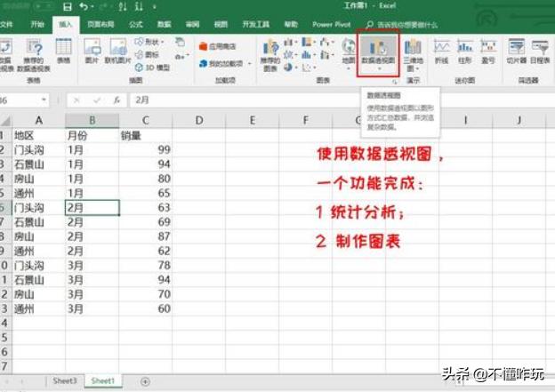
Task: Select the cell with value 78
Action: click(x=146, y=266)
